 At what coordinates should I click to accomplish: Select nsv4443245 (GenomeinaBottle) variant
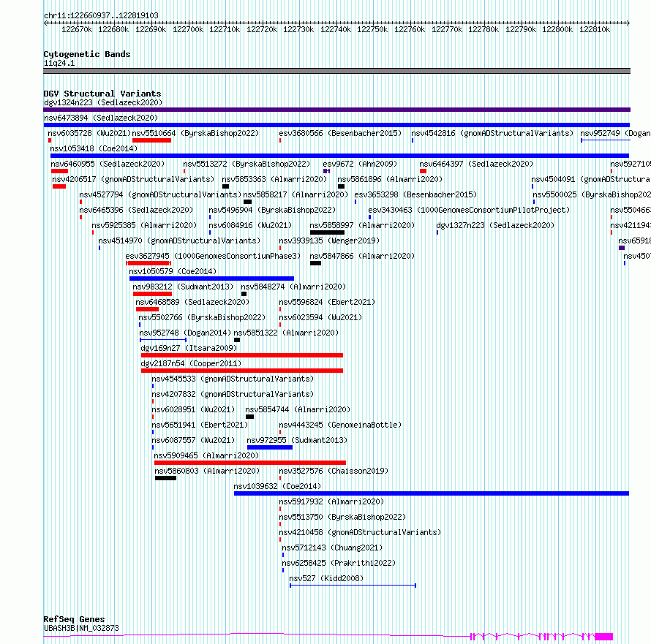point(340,425)
